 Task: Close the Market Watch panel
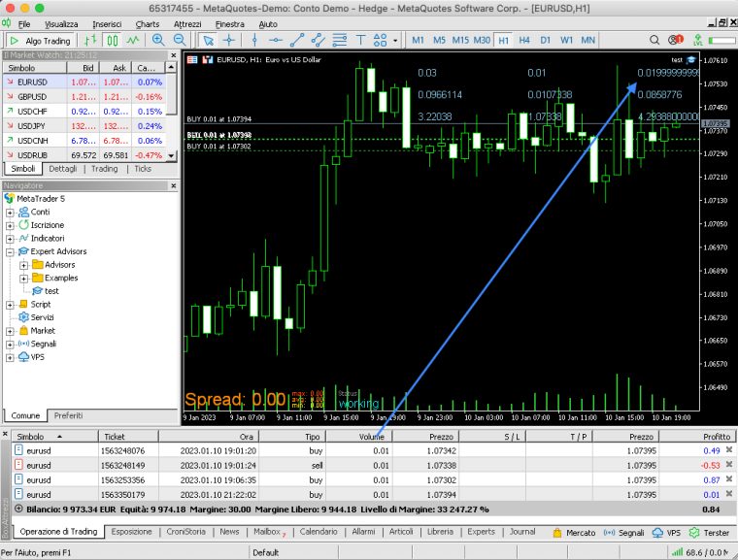click(x=173, y=55)
